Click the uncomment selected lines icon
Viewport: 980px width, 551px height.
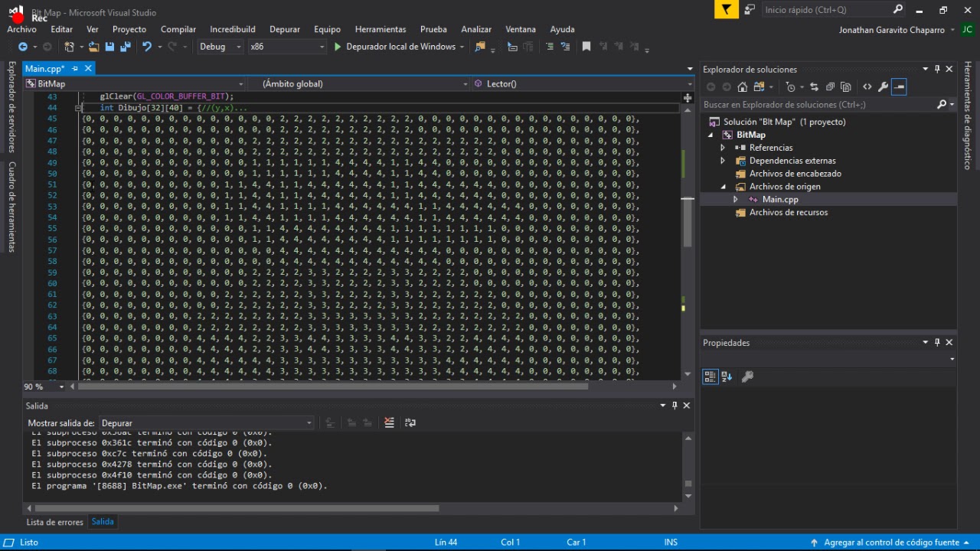click(x=565, y=47)
